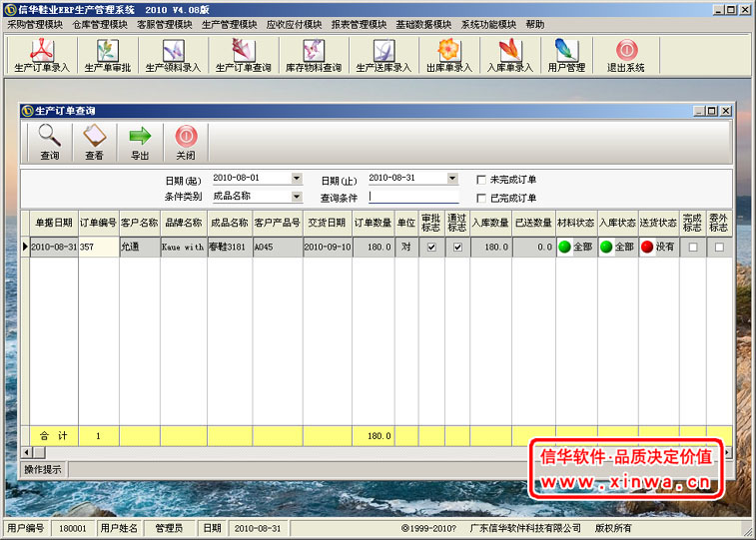The width and height of the screenshot is (756, 540).
Task: Toggle the 通过标志 checkbox for order 357
Action: point(457,248)
